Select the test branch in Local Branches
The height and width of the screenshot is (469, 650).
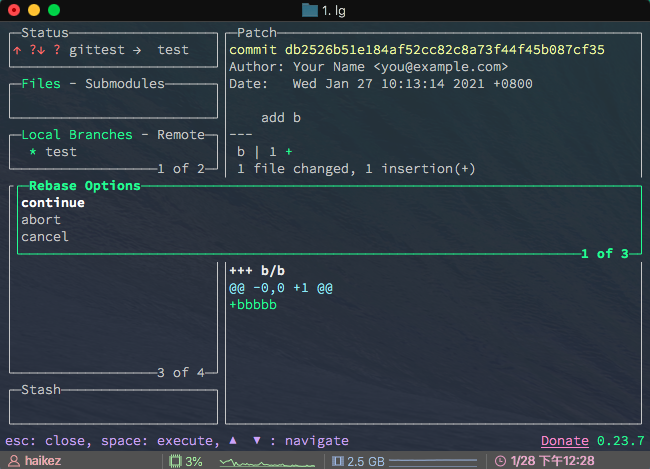60,152
